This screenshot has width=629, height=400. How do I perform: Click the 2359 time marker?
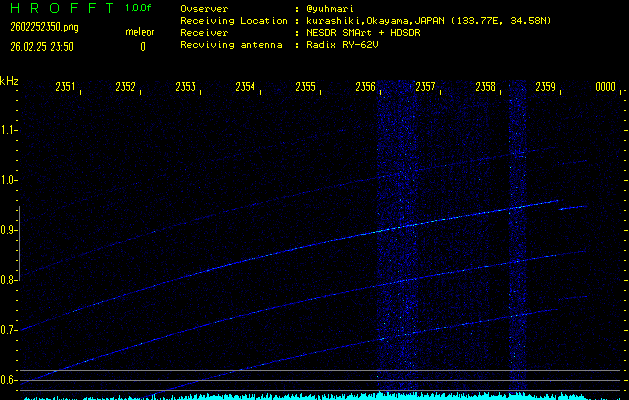[x=546, y=88]
